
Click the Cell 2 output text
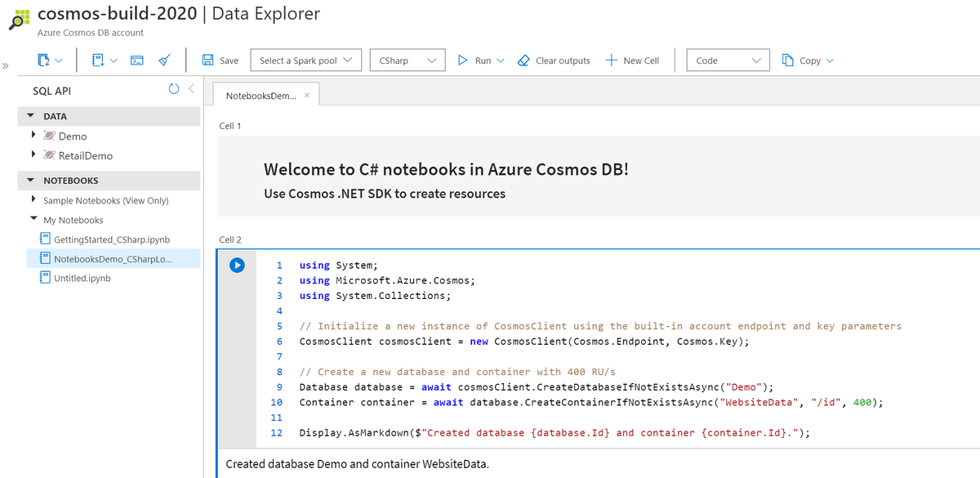[x=357, y=464]
